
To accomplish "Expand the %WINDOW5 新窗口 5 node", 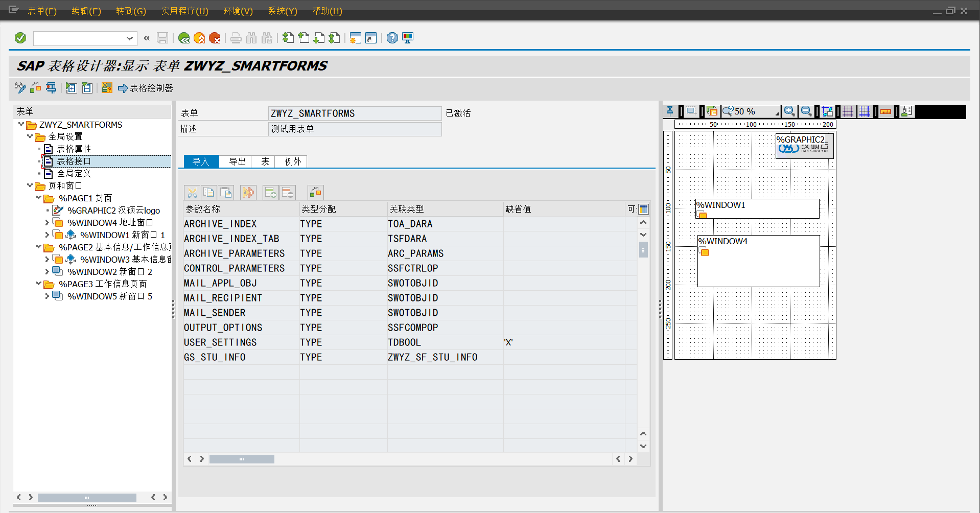I will 47,296.
